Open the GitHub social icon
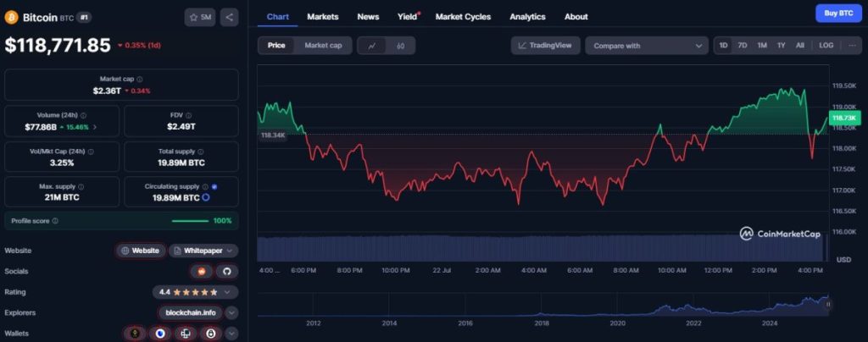Viewport: 868px width, 342px height. (x=225, y=271)
